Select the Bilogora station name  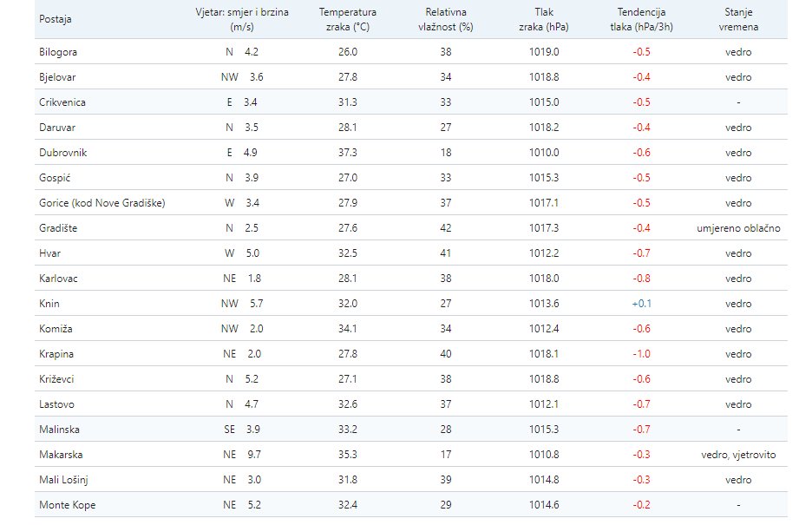58,52
